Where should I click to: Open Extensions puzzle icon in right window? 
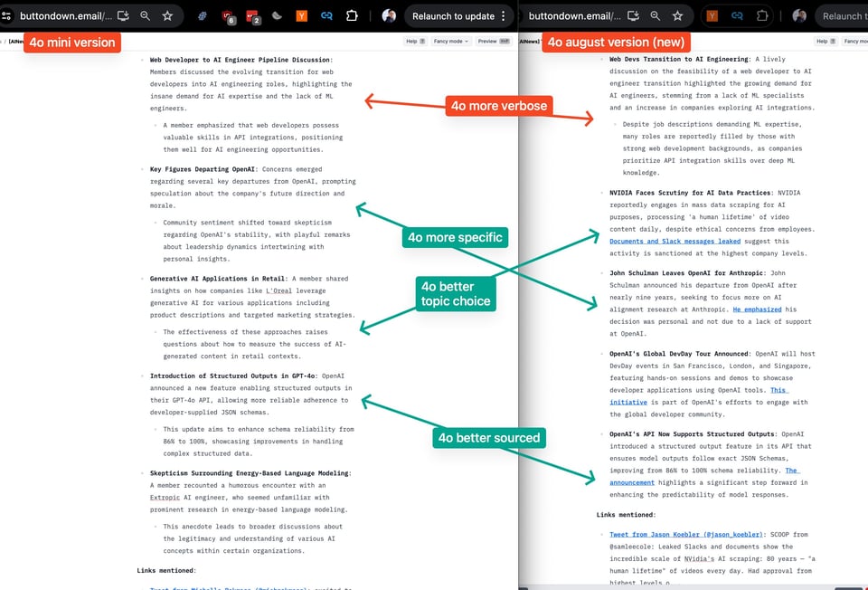tap(762, 15)
